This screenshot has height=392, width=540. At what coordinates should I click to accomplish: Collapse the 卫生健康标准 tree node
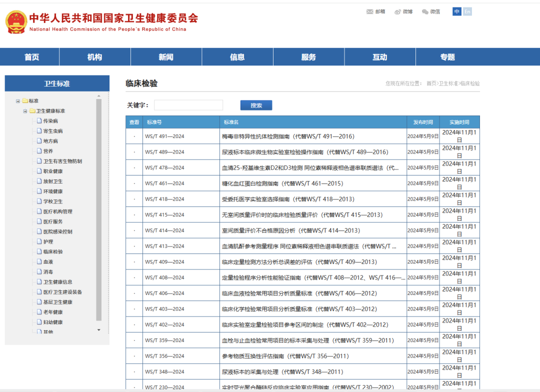(25, 111)
